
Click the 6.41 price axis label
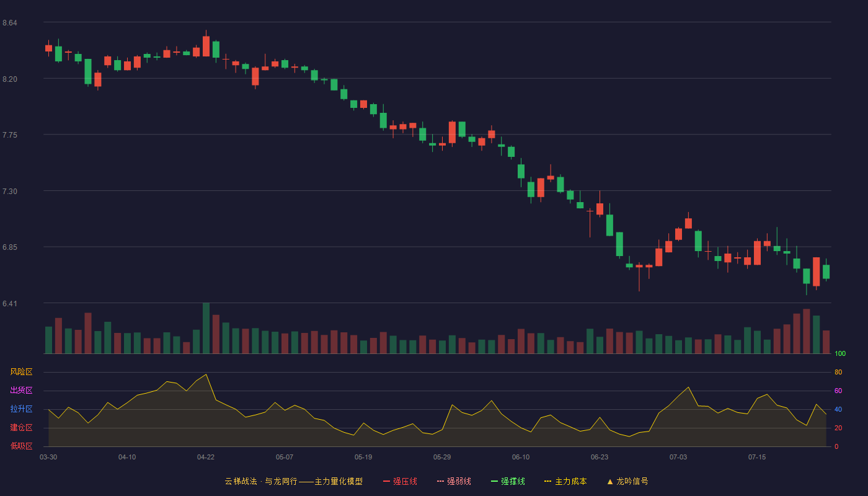10,304
